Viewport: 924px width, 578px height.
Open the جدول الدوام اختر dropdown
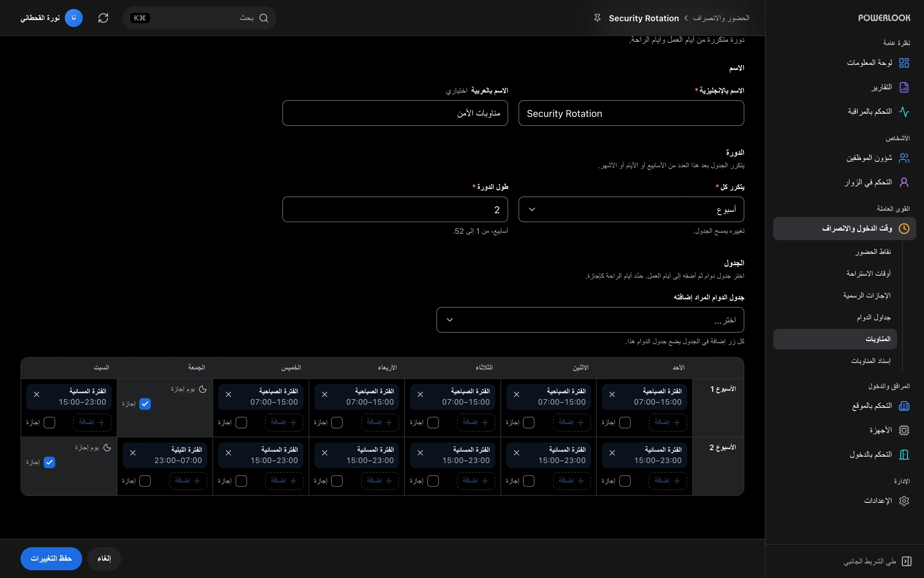tap(590, 320)
